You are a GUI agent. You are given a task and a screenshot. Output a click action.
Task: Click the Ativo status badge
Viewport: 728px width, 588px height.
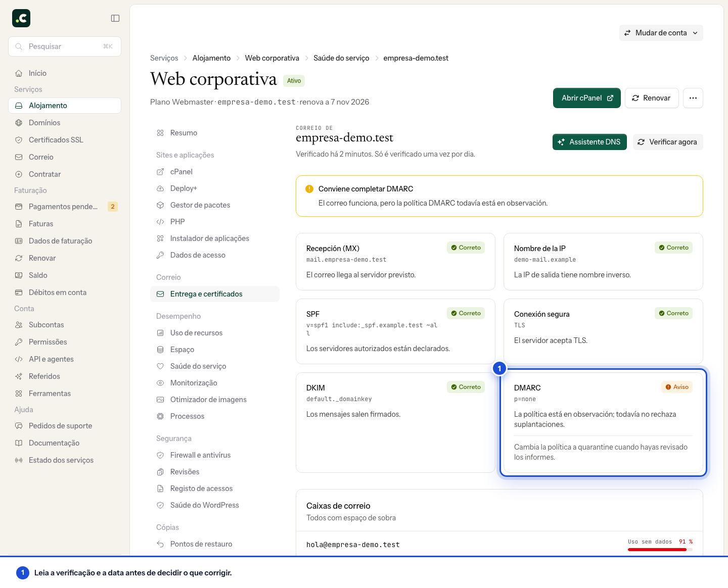tap(294, 81)
